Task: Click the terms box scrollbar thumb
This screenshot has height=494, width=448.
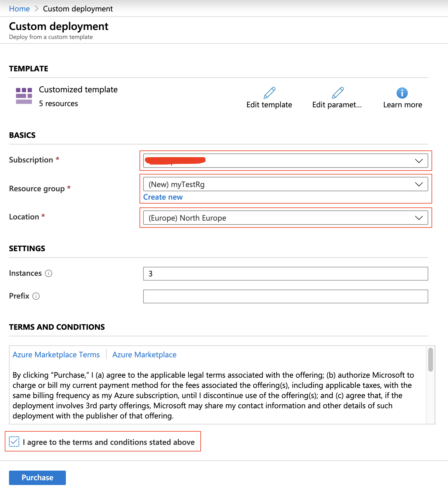Action: (x=431, y=360)
